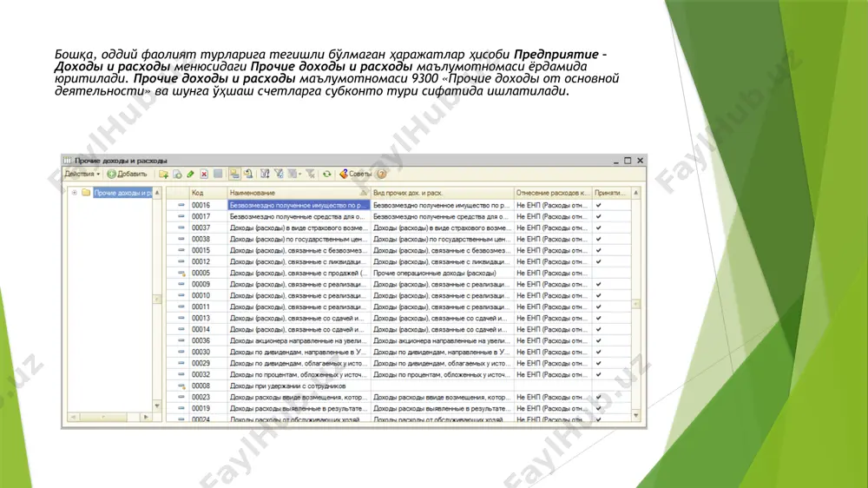Select code cell 00029

click(208, 363)
